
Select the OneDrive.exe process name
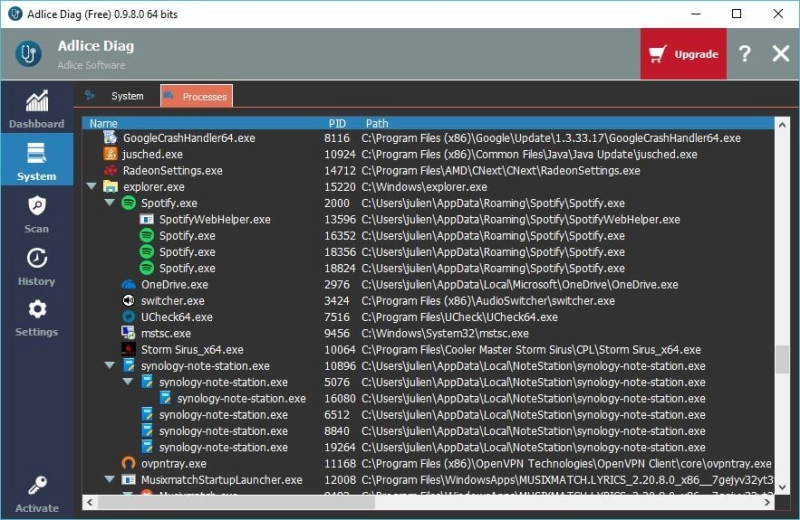(x=174, y=285)
